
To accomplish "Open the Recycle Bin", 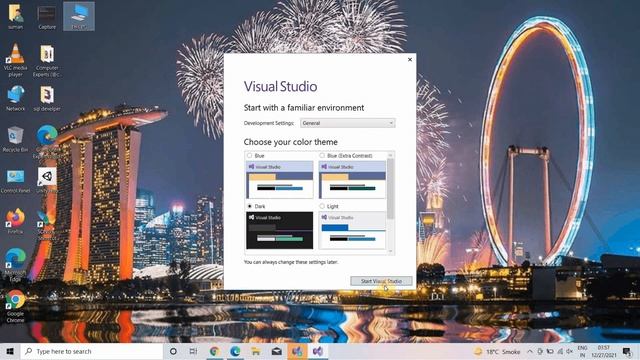I will (x=16, y=139).
